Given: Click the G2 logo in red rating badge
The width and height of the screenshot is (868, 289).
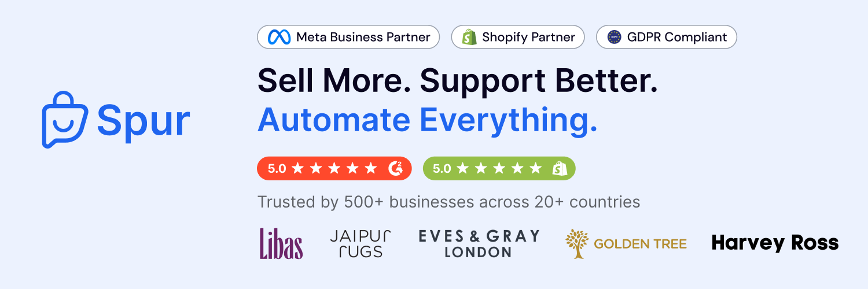Looking at the screenshot, I should [396, 168].
